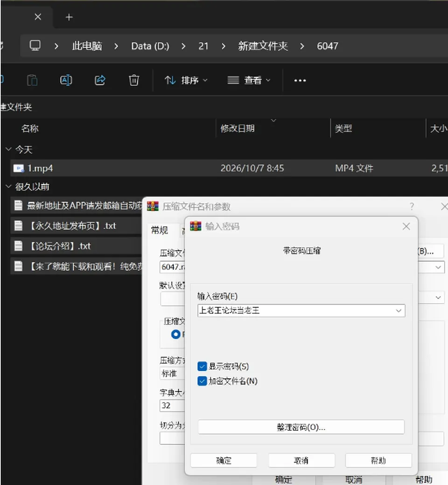Click the delete trash icon

(134, 80)
